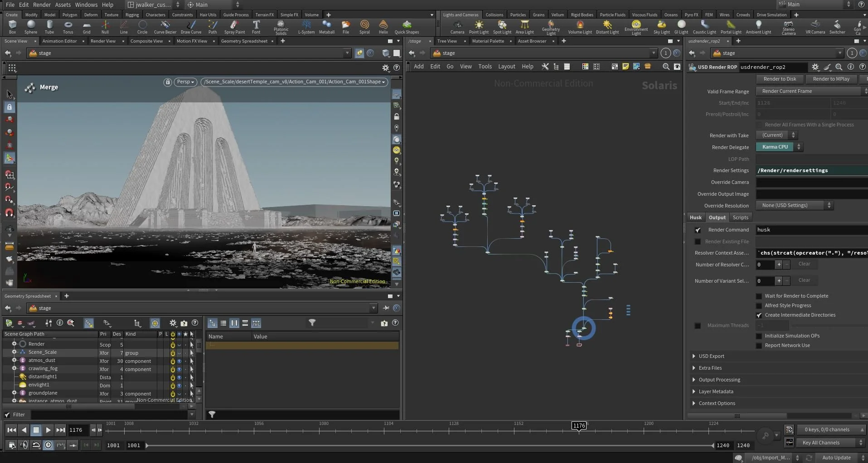Image resolution: width=868 pixels, height=463 pixels.
Task: Open the Persp viewport camera dropdown
Action: click(186, 82)
